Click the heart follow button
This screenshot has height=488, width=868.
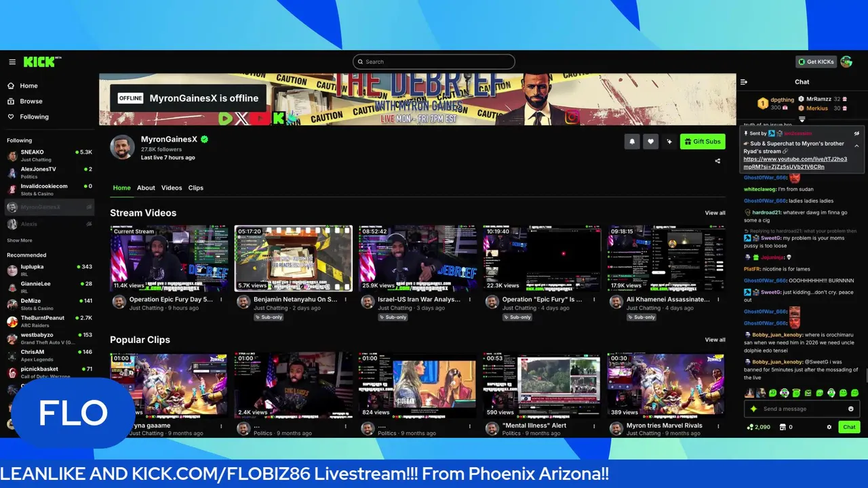click(651, 142)
